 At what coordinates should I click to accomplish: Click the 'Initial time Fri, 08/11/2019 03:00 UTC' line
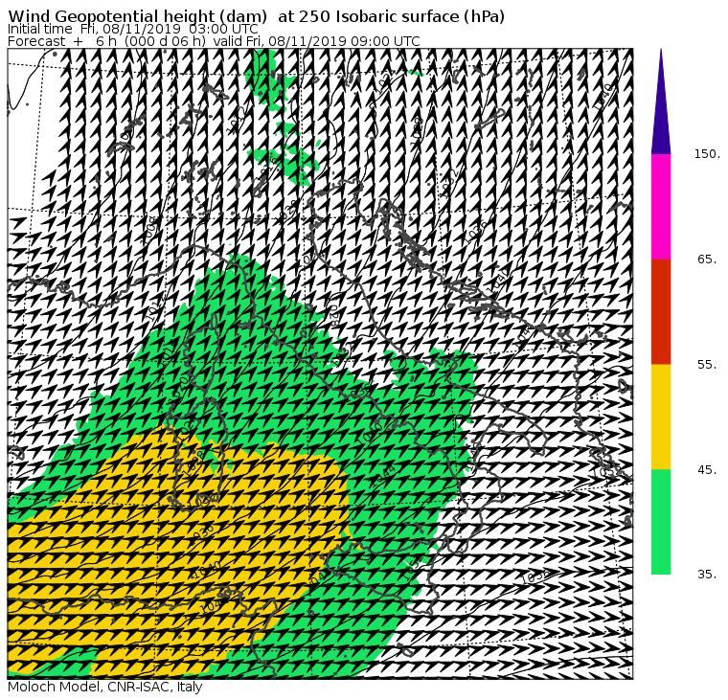pos(133,29)
